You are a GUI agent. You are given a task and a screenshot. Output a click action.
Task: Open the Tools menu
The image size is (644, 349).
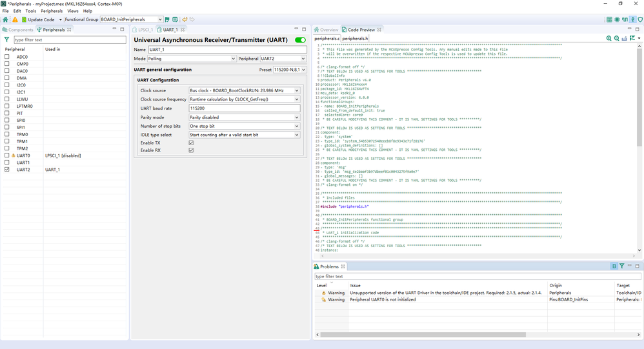pyautogui.click(x=31, y=11)
